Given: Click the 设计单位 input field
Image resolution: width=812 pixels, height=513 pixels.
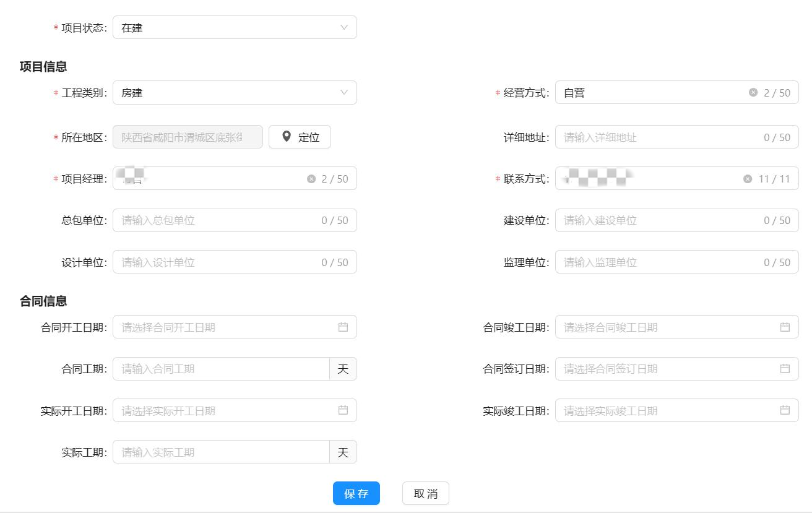Looking at the screenshot, I should 217,262.
